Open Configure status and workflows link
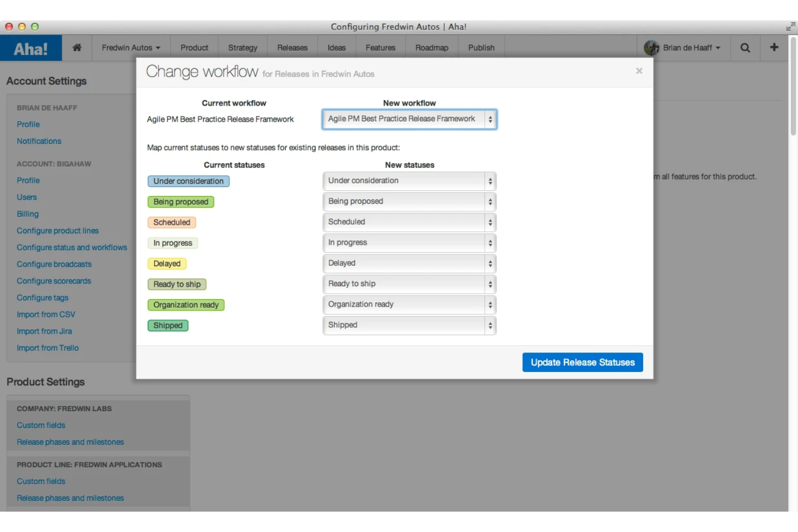Screen dimensions: 798x532 coord(72,247)
